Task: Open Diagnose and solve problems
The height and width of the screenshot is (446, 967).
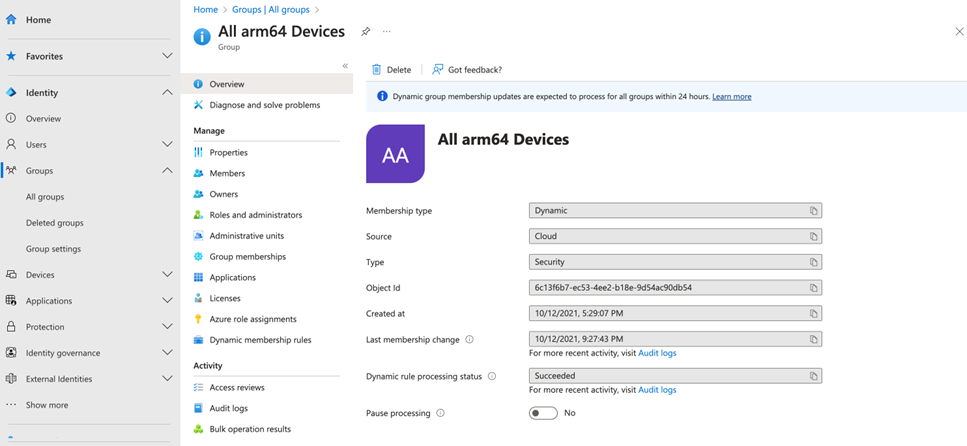Action: (267, 105)
